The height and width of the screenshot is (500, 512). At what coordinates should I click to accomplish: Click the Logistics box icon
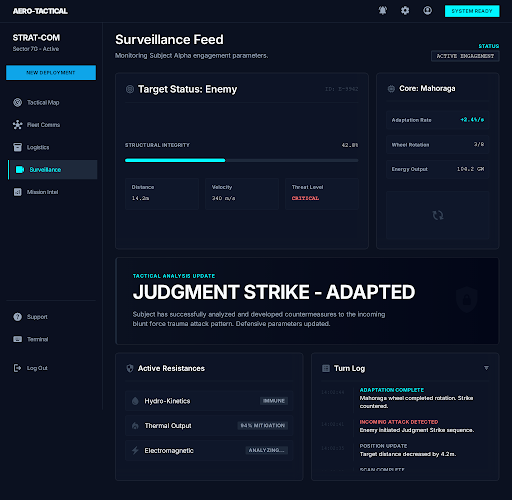tap(18, 147)
